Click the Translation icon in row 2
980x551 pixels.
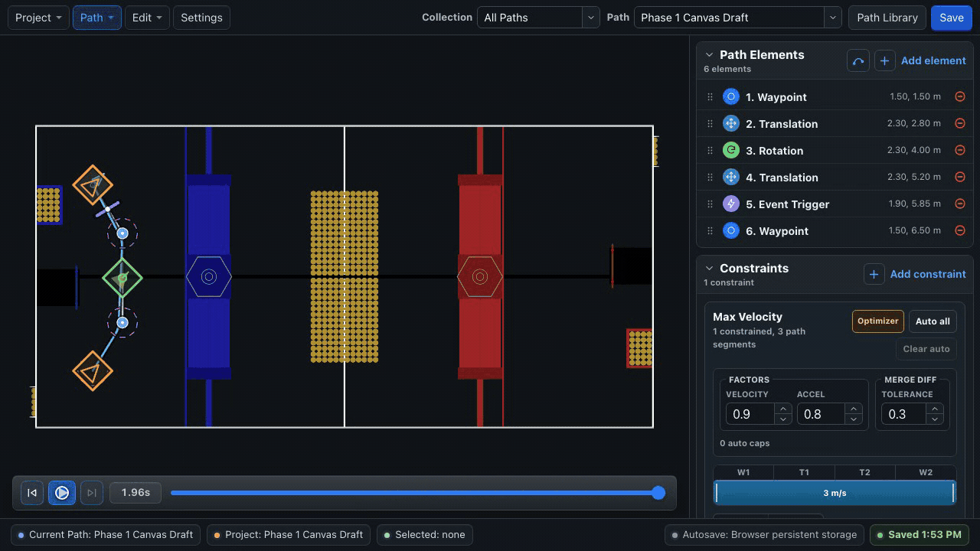coord(731,124)
